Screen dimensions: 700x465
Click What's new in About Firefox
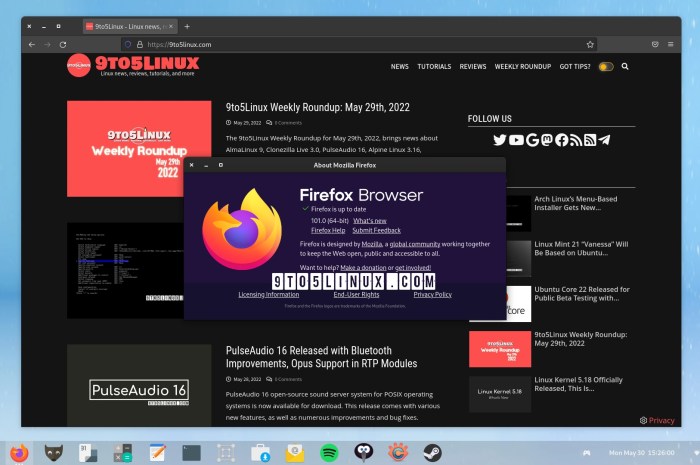(x=370, y=220)
